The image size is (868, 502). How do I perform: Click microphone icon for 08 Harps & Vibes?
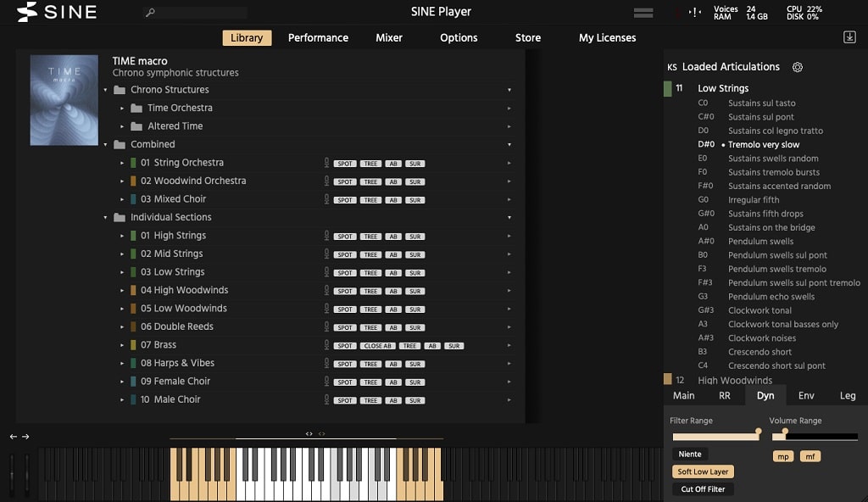326,363
